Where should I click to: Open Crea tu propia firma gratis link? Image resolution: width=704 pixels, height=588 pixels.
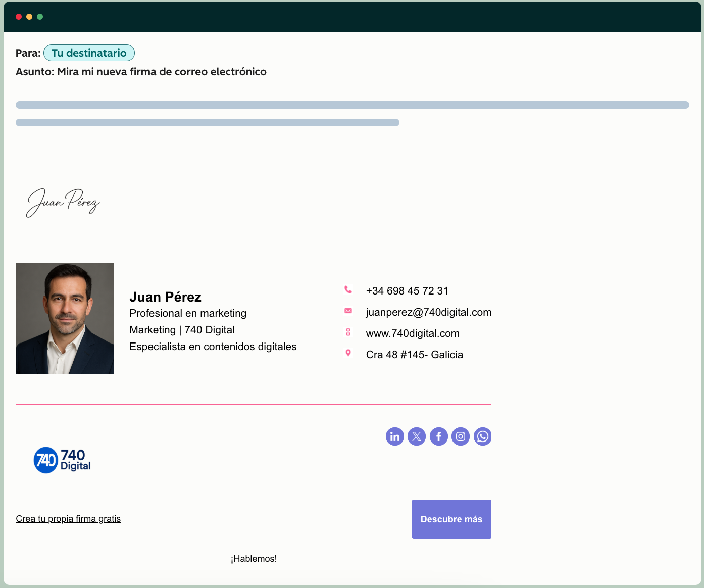click(68, 519)
